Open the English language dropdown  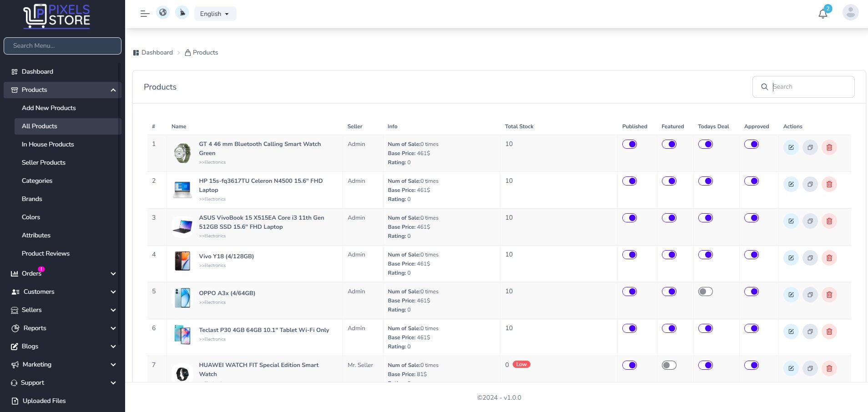click(x=215, y=14)
